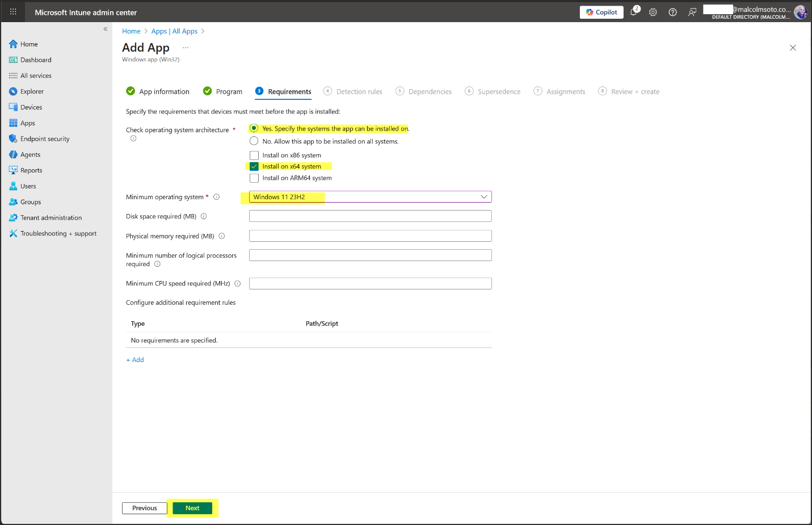
Task: Click the Next button
Action: pos(192,508)
